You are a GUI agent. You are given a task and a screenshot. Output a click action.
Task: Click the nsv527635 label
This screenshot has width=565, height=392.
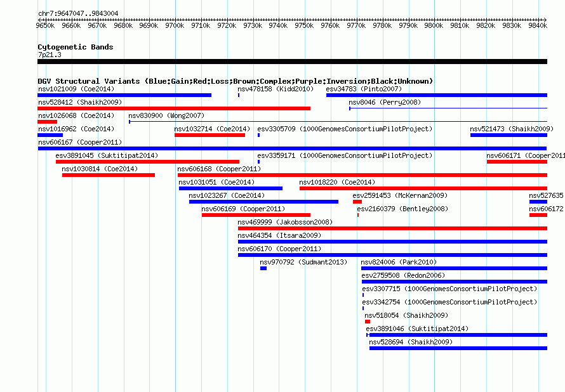coord(546,195)
